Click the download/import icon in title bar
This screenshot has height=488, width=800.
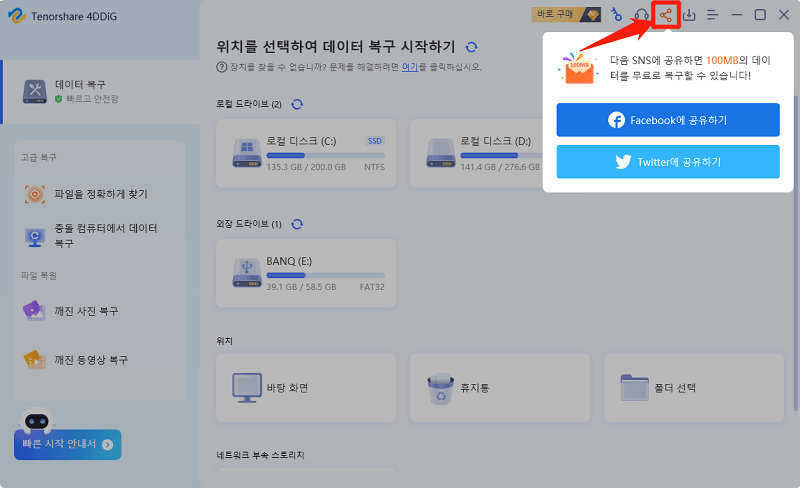pos(689,15)
